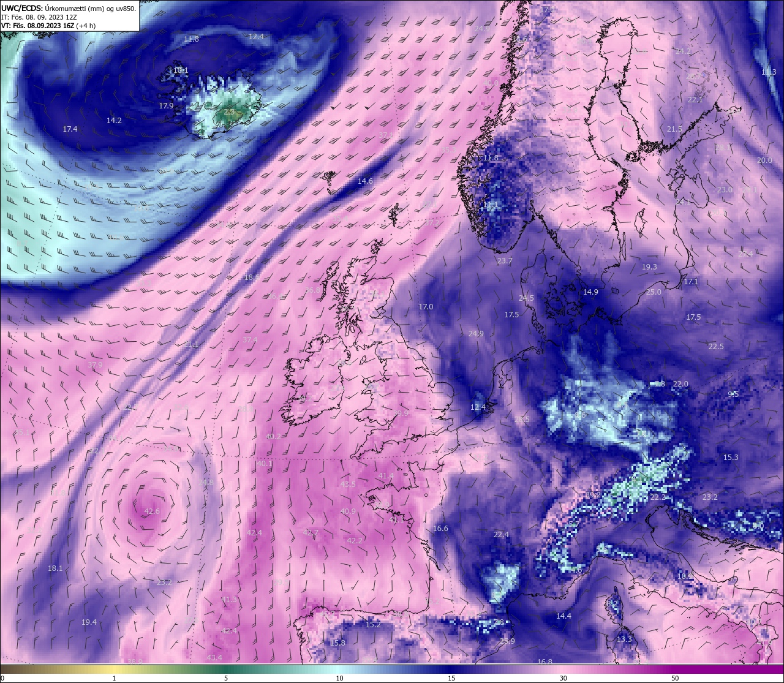Click the 22.5 value label

pyautogui.click(x=716, y=347)
